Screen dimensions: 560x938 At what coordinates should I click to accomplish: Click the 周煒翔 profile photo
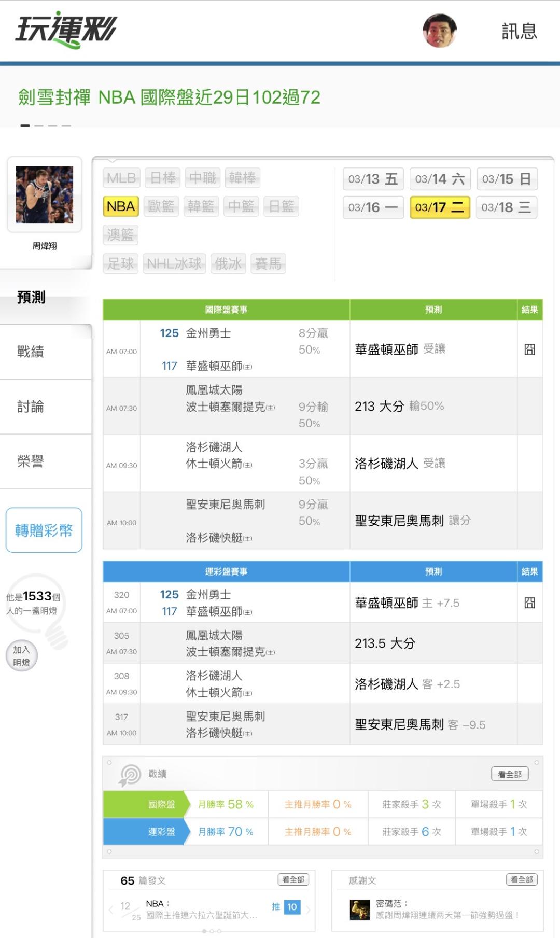click(x=45, y=195)
